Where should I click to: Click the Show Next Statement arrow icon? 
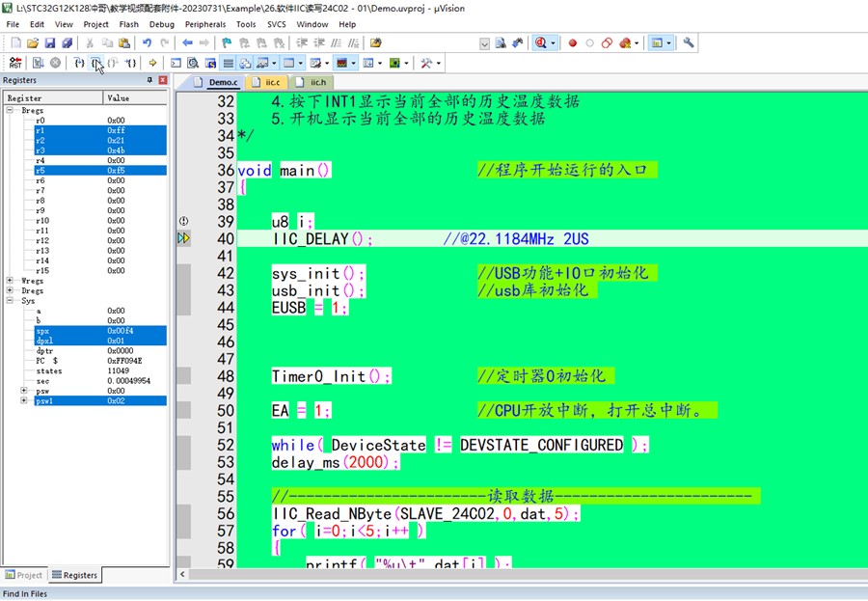(x=152, y=63)
